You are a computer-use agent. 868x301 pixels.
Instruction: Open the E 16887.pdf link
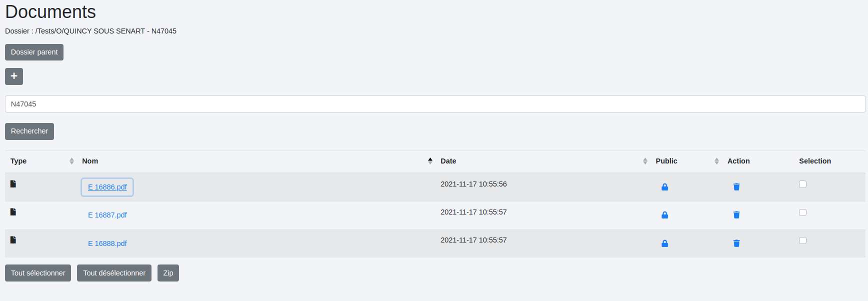(107, 215)
